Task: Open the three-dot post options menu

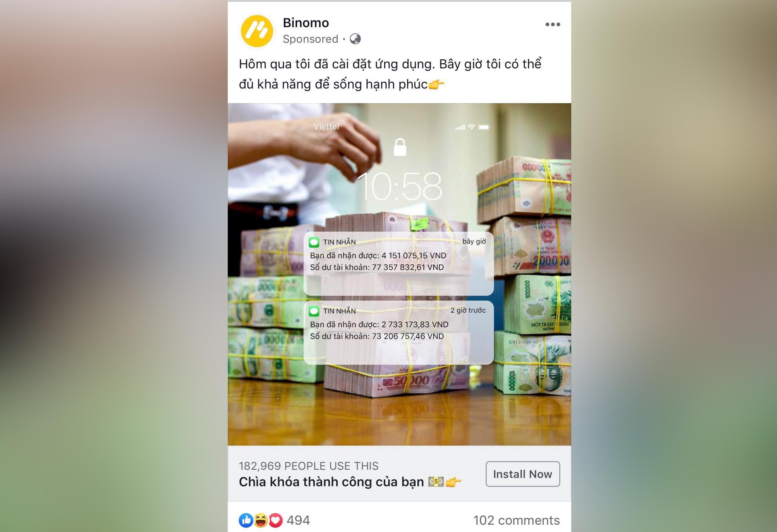Action: point(553,24)
